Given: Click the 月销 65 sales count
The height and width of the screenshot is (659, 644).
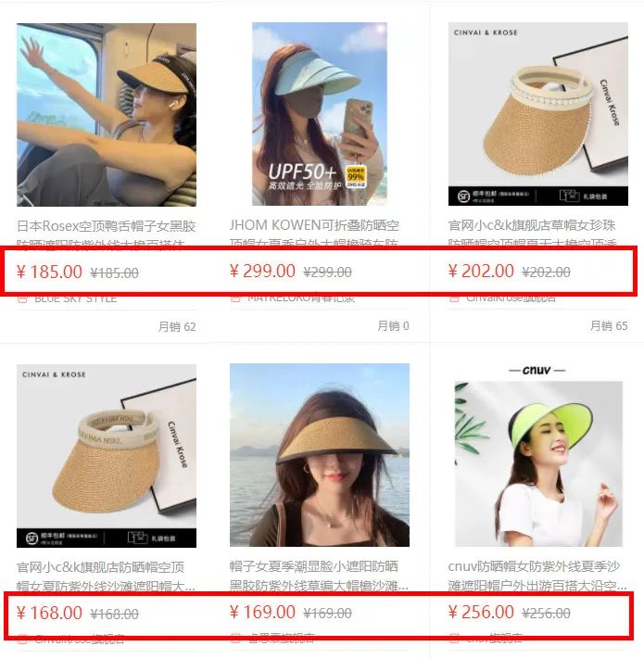Looking at the screenshot, I should (x=609, y=325).
